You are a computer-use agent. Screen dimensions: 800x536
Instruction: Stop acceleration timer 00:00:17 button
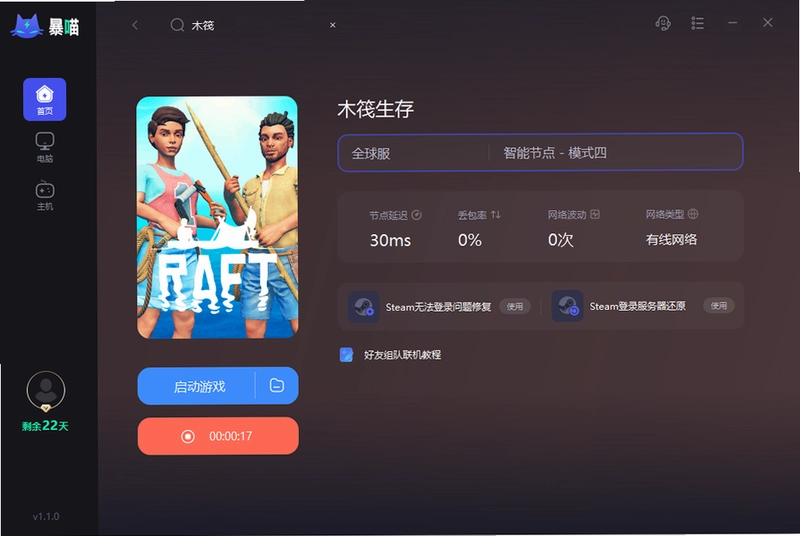(x=218, y=436)
